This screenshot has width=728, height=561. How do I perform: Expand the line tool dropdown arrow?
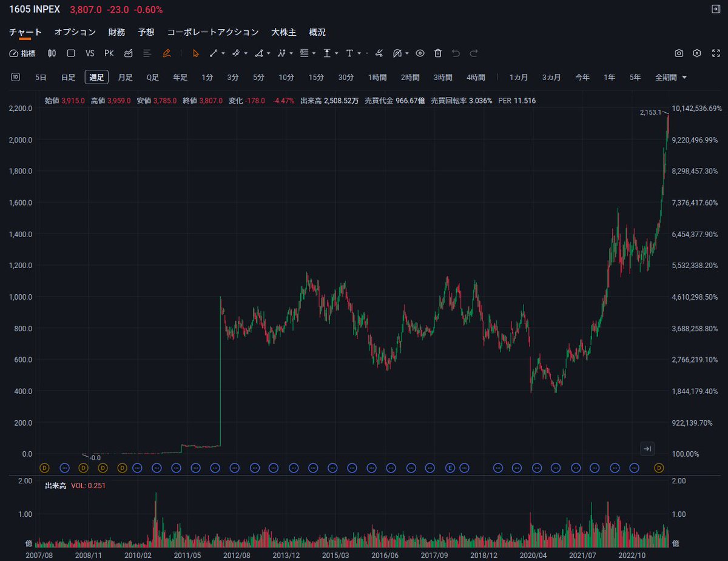(x=223, y=53)
